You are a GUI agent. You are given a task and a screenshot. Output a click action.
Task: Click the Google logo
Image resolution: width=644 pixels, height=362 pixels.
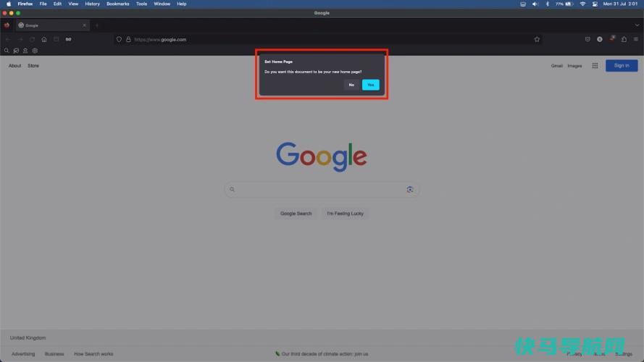[x=322, y=156]
